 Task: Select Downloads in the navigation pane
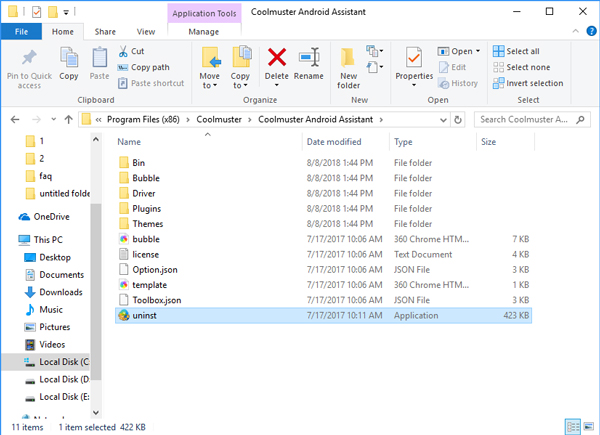61,292
